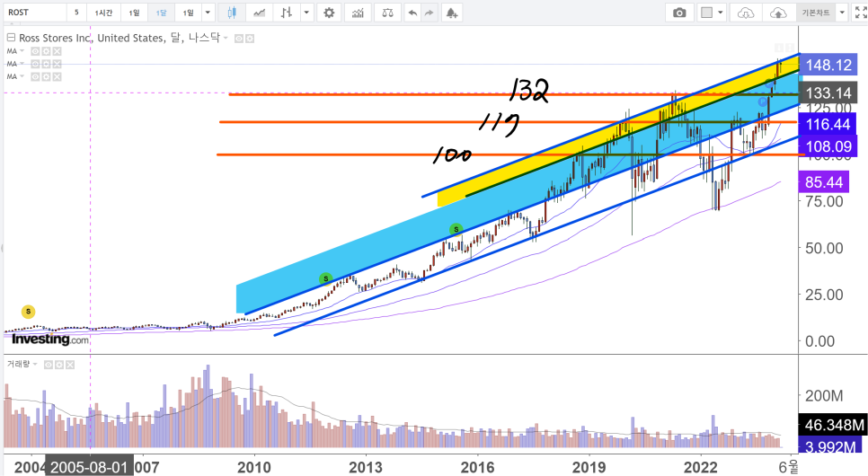The image size is (868, 476).
Task: Open dropdown arrow after 나스닥 in title
Action: (x=226, y=39)
